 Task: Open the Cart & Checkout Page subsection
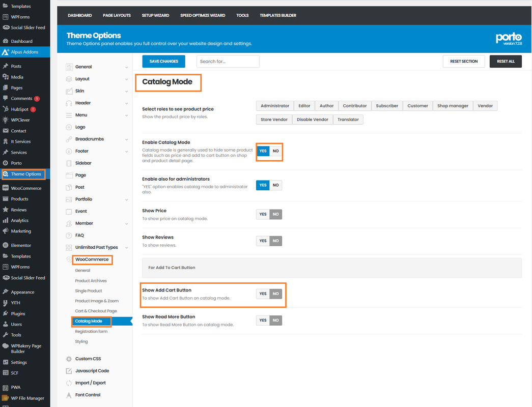point(96,311)
